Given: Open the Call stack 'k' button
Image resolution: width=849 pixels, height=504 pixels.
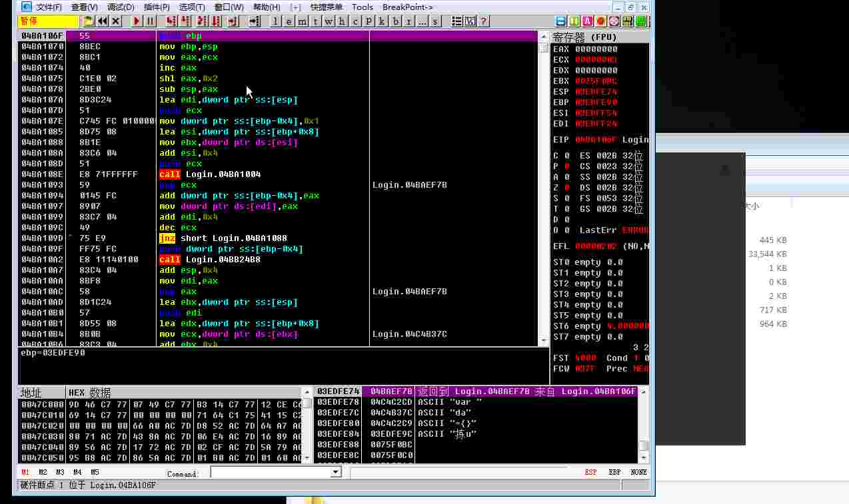Looking at the screenshot, I should pyautogui.click(x=382, y=21).
